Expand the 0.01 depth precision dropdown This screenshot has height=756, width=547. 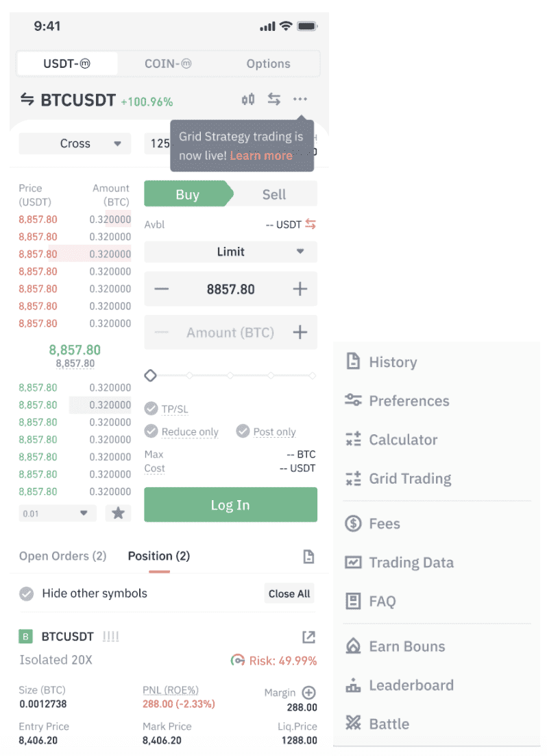58,513
